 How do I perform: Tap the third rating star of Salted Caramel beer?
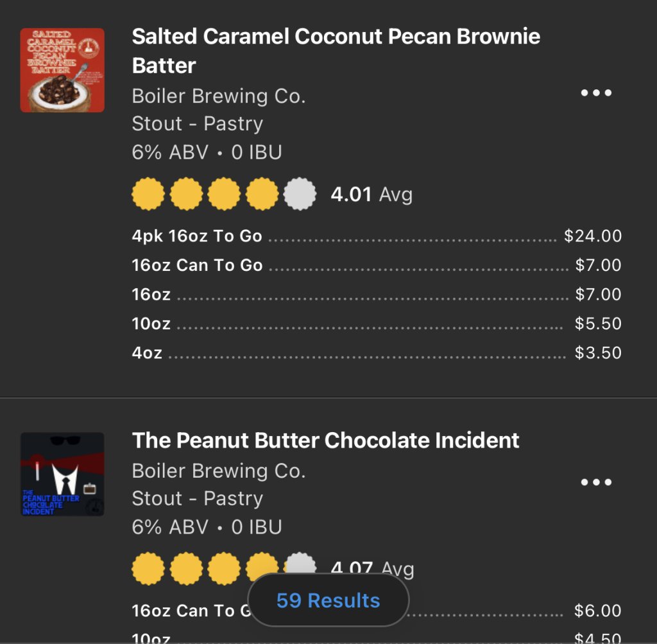pos(224,194)
